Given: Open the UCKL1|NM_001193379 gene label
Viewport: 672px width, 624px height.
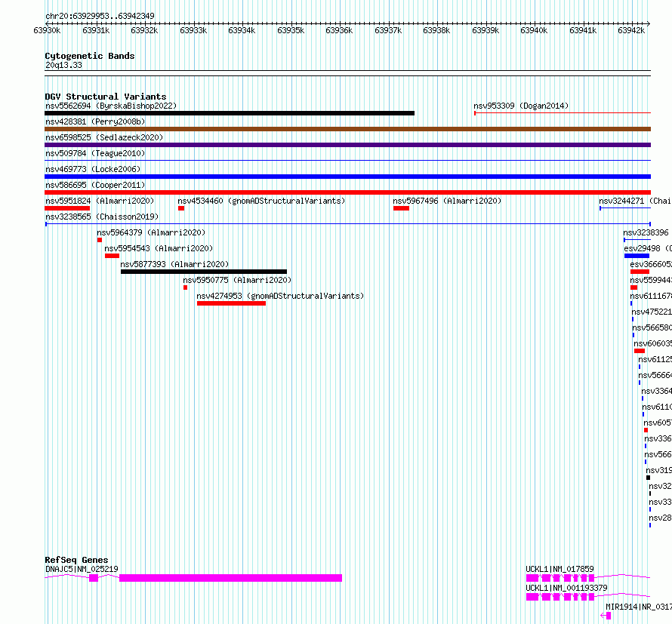Looking at the screenshot, I should tap(566, 588).
